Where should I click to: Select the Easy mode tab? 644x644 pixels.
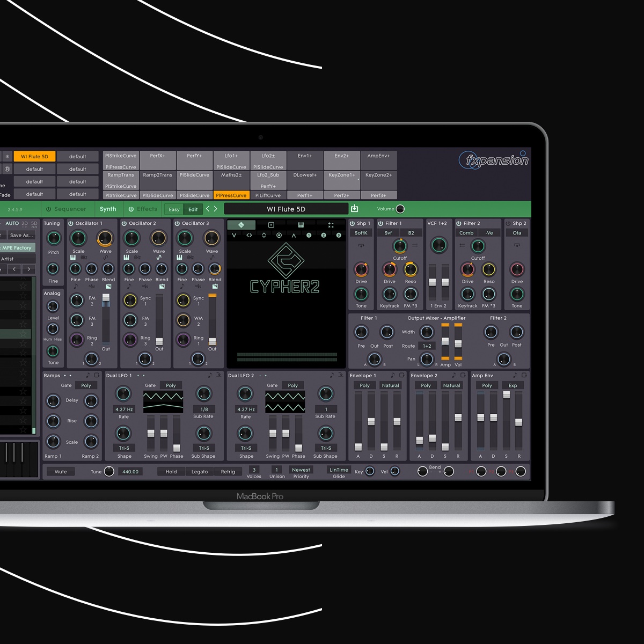(x=174, y=209)
